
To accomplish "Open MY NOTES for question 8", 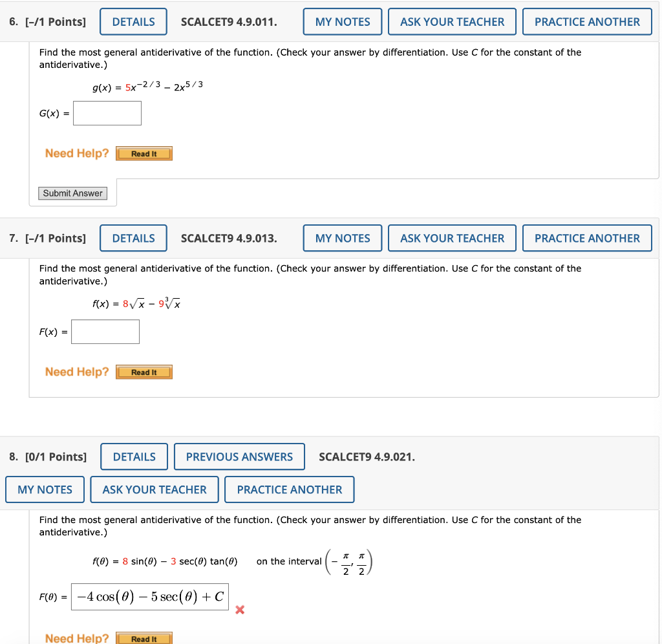I will coord(45,489).
